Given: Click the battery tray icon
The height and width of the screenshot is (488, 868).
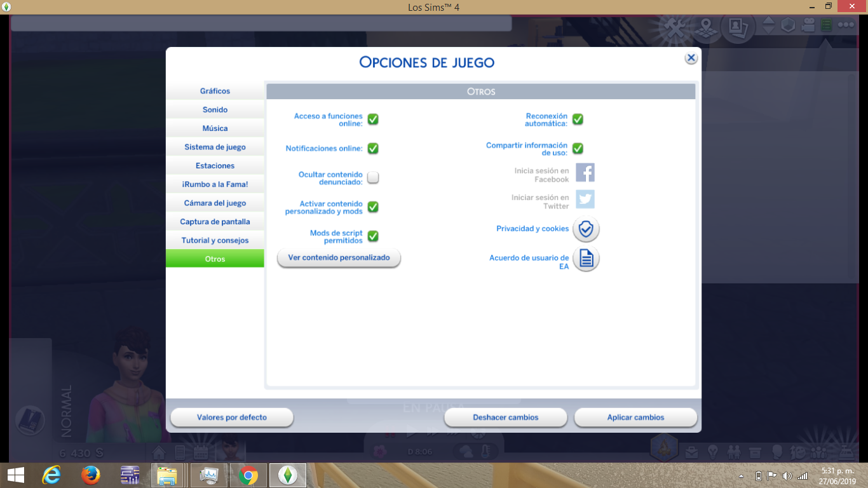Looking at the screenshot, I should 759,475.
